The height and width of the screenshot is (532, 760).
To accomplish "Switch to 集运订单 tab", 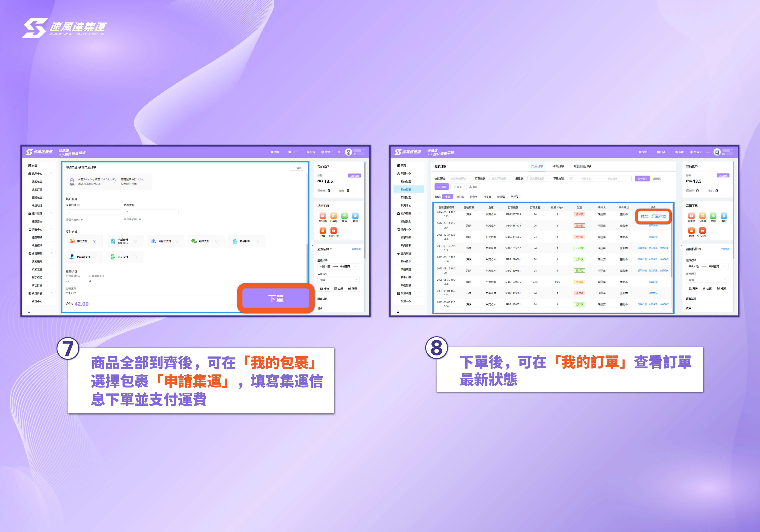I will 537,166.
